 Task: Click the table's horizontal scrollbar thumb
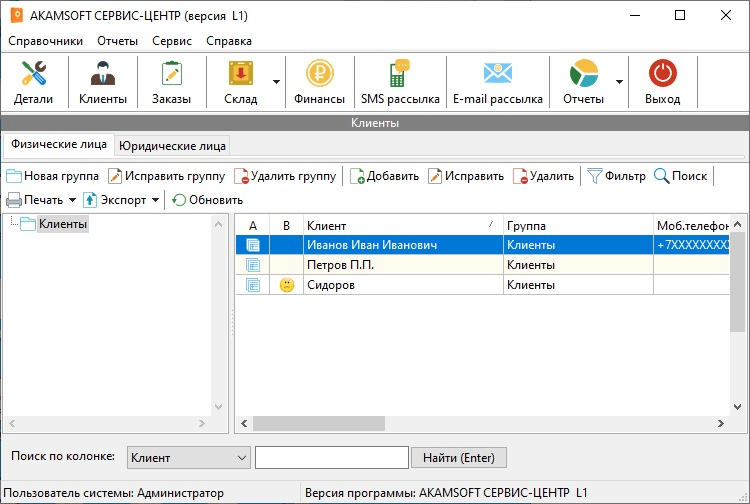(319, 423)
